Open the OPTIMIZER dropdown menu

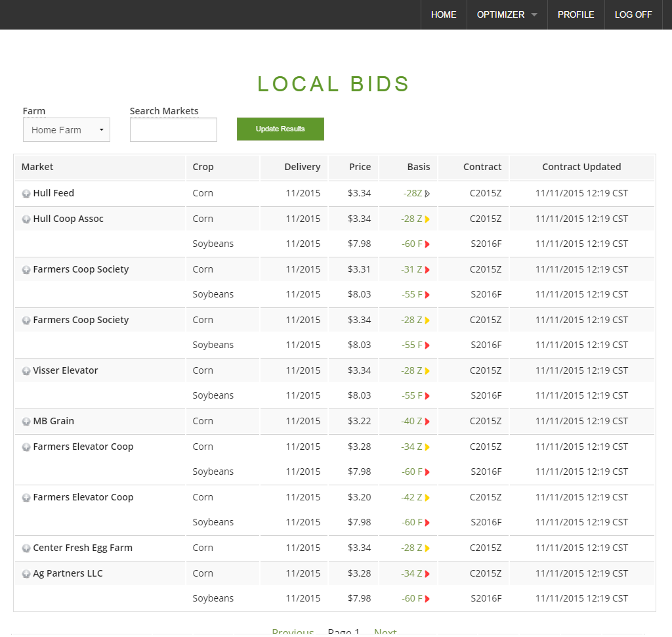(x=507, y=14)
